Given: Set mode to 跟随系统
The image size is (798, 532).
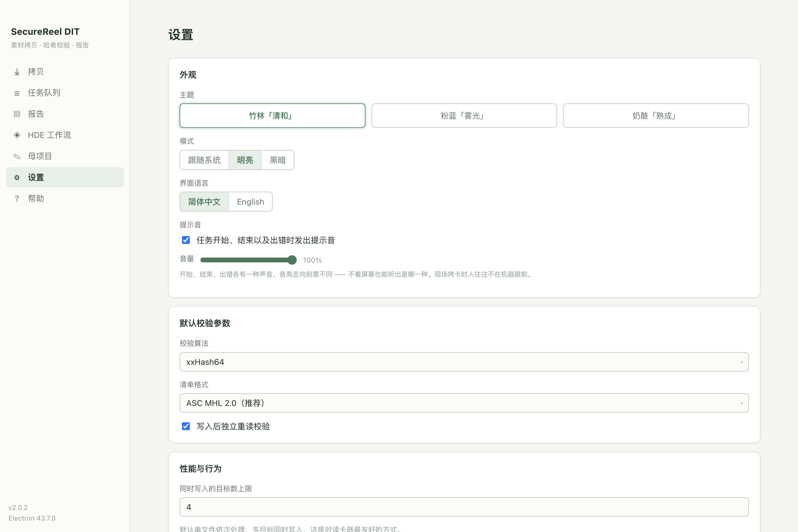Looking at the screenshot, I should [204, 160].
